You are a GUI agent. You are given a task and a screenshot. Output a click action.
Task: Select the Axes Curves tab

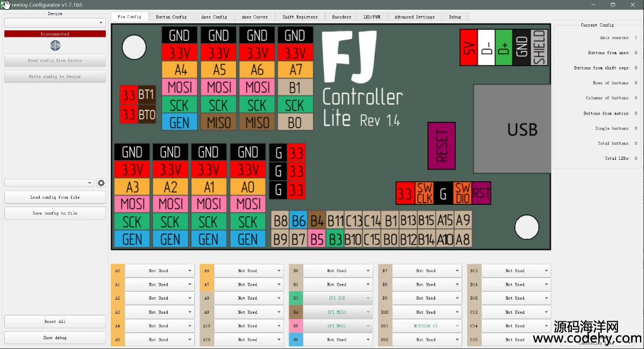click(254, 17)
